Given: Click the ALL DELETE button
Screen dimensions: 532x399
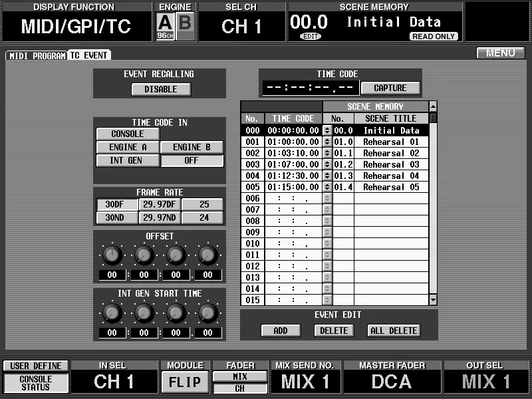Looking at the screenshot, I should click(x=394, y=331).
